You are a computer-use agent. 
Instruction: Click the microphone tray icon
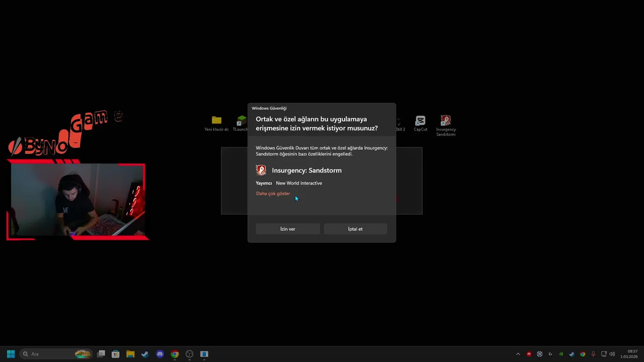coord(593,354)
